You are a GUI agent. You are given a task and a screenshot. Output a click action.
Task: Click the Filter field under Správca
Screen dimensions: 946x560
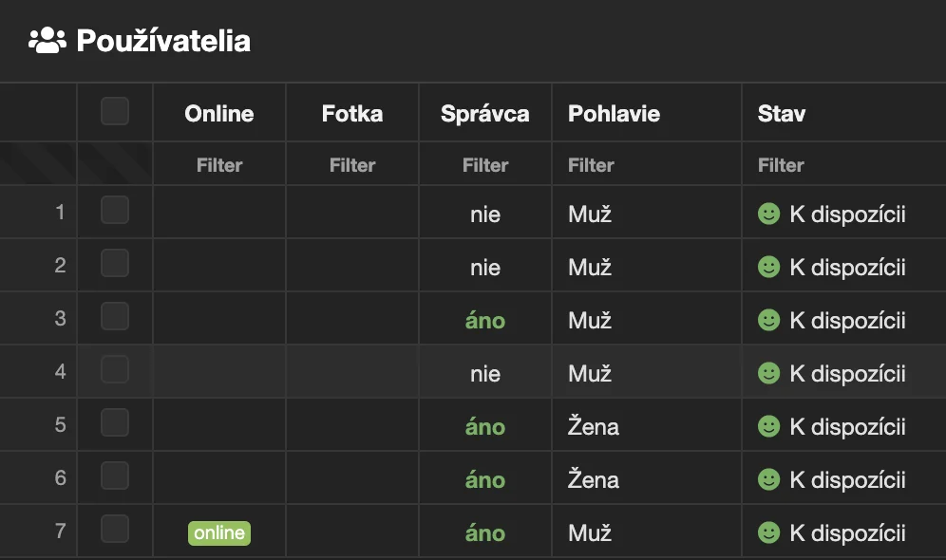click(485, 165)
